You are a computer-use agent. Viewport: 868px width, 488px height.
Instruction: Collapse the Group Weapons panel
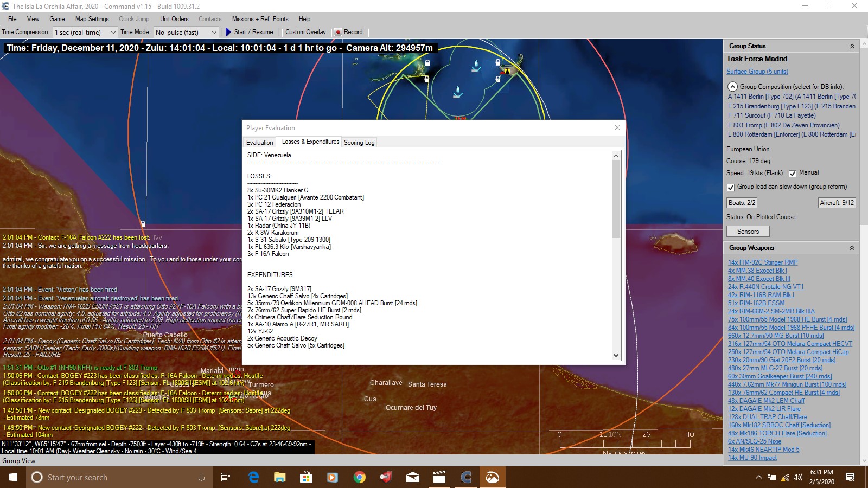point(852,248)
